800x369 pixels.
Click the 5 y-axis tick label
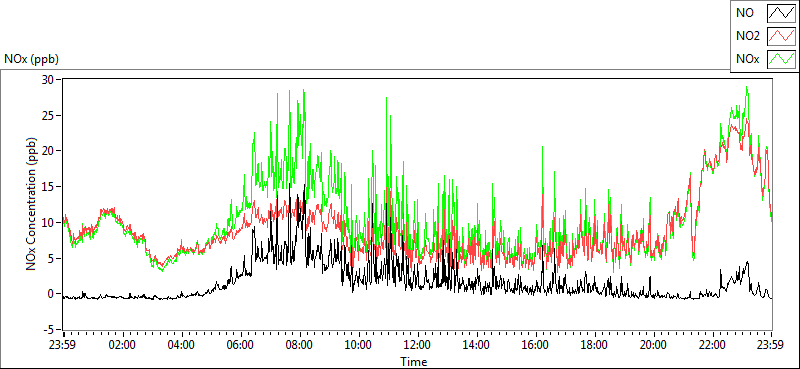point(52,258)
